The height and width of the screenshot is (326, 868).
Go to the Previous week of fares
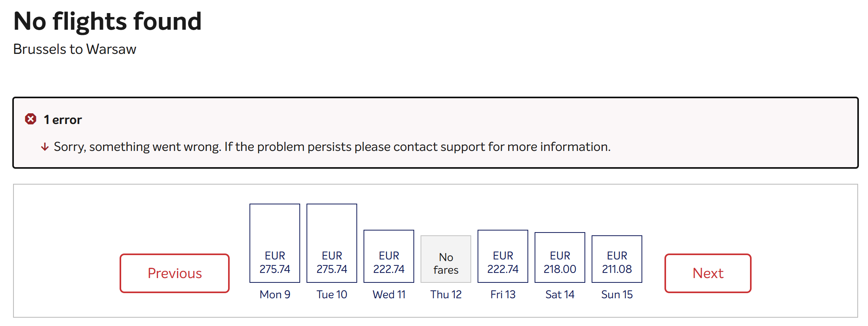pos(175,273)
